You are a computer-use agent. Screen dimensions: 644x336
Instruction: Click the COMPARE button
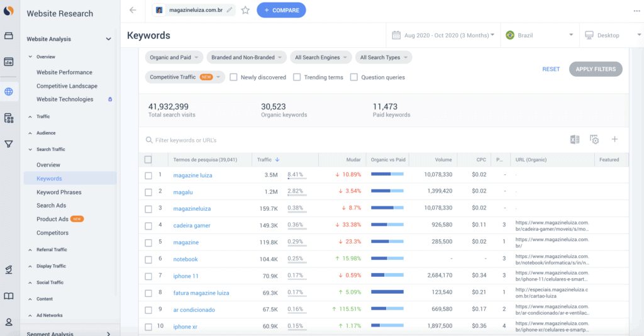tap(281, 10)
